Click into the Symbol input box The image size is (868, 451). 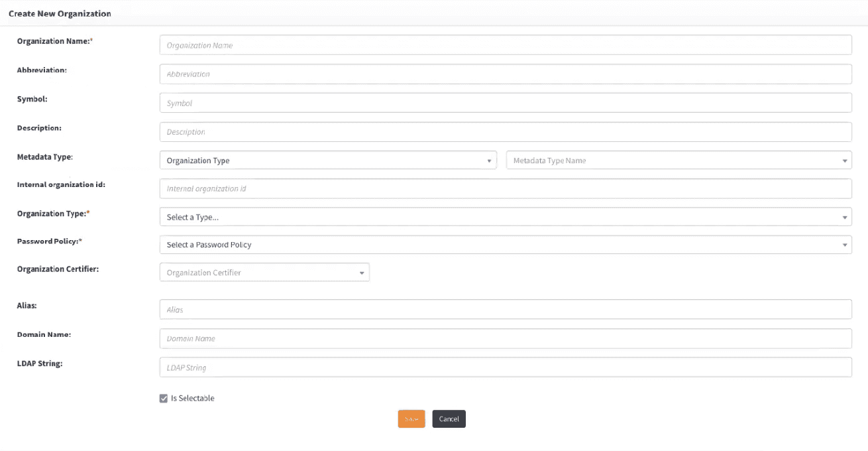(x=505, y=103)
